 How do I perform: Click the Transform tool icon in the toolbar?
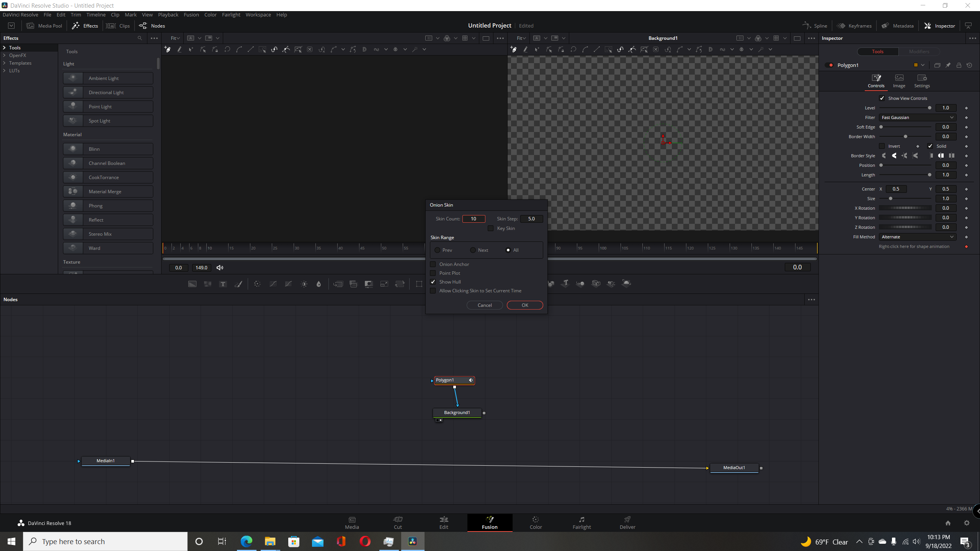tap(400, 284)
